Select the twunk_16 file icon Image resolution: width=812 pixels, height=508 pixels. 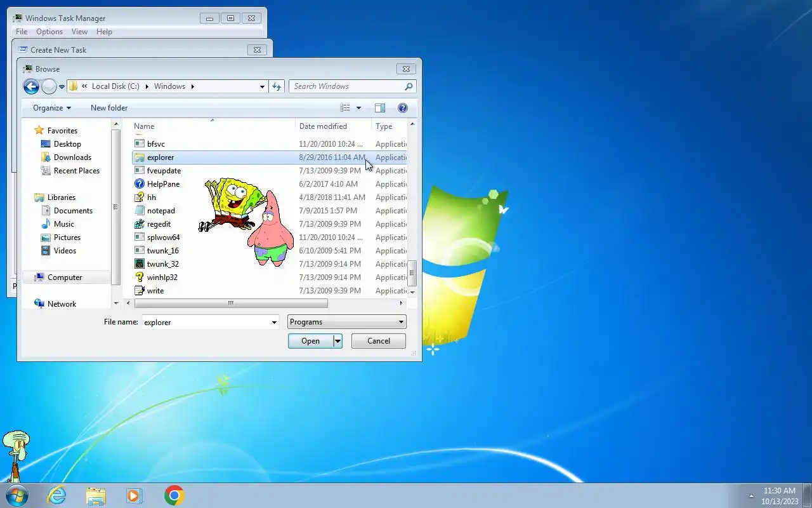click(140, 251)
